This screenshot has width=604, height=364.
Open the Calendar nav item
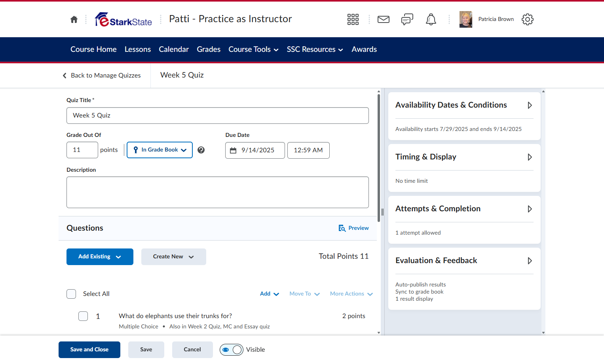coord(174,49)
